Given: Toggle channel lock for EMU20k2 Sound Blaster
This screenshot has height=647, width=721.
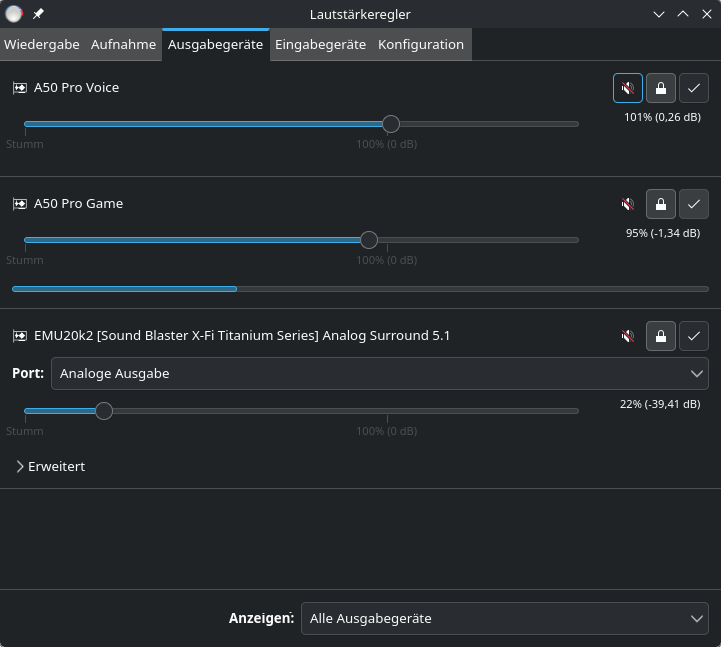Looking at the screenshot, I should tap(661, 336).
